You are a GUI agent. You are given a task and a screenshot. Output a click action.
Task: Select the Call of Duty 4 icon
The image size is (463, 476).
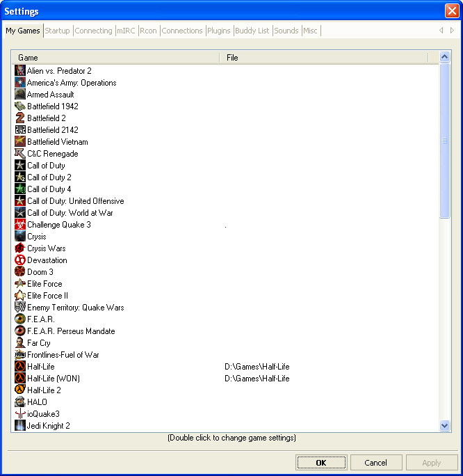coord(20,189)
